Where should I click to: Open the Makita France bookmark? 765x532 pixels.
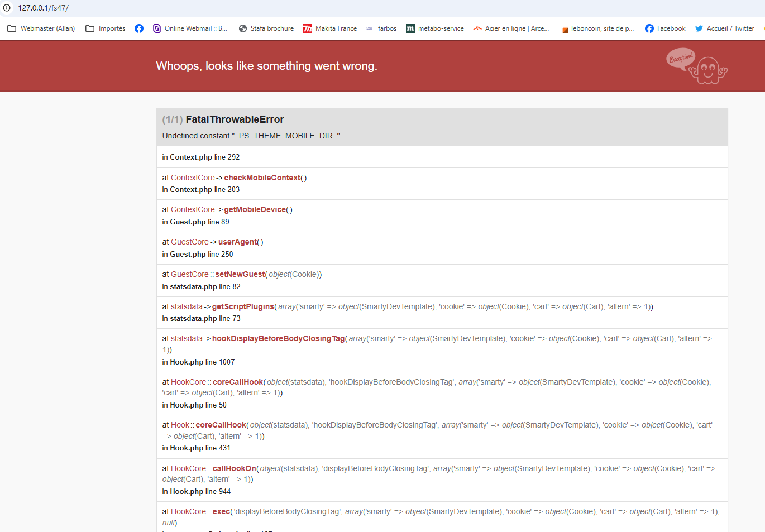point(330,28)
